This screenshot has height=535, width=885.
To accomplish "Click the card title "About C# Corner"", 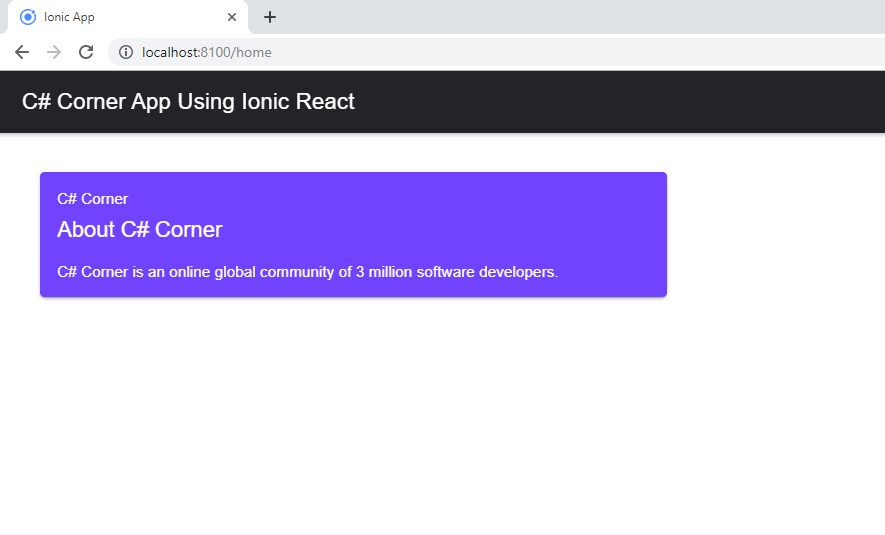I will click(x=139, y=229).
